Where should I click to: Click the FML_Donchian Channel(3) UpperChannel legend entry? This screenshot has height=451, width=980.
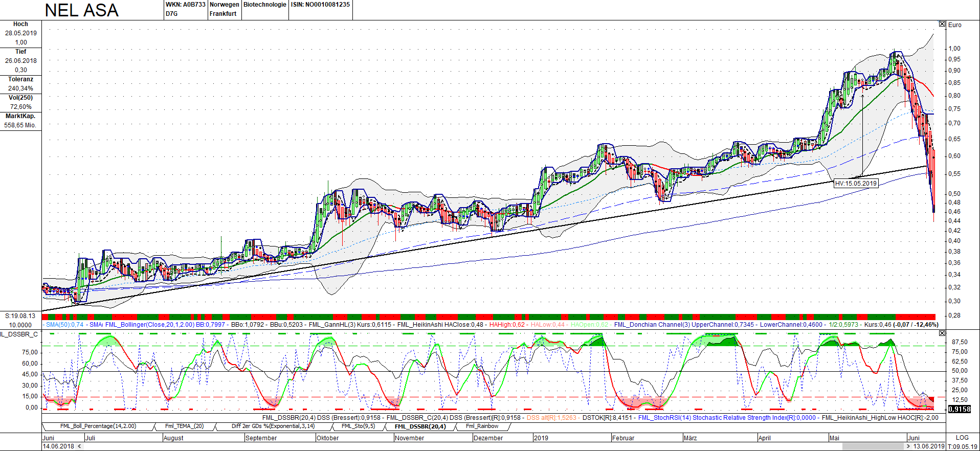[x=684, y=325]
